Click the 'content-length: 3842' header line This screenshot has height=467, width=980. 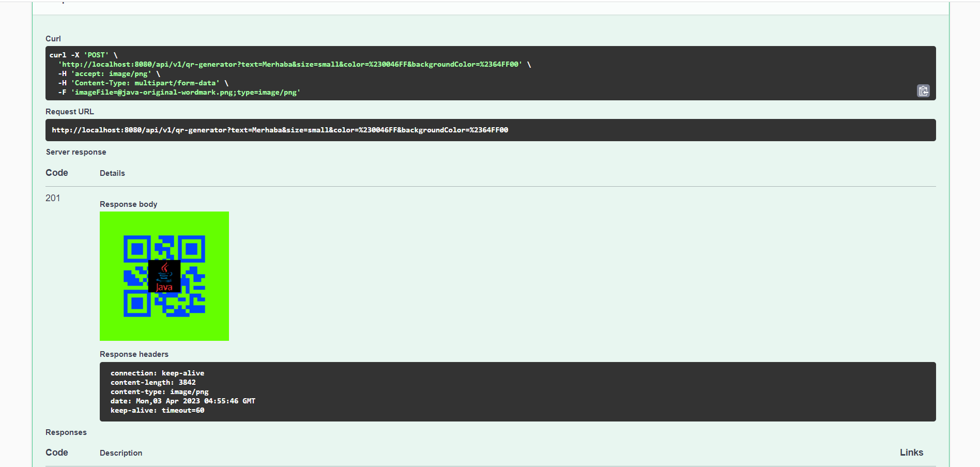tap(153, 383)
